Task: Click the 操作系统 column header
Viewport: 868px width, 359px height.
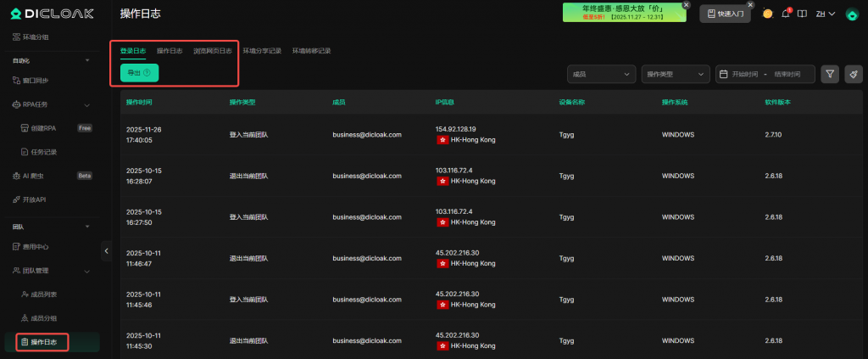Action: pos(676,103)
